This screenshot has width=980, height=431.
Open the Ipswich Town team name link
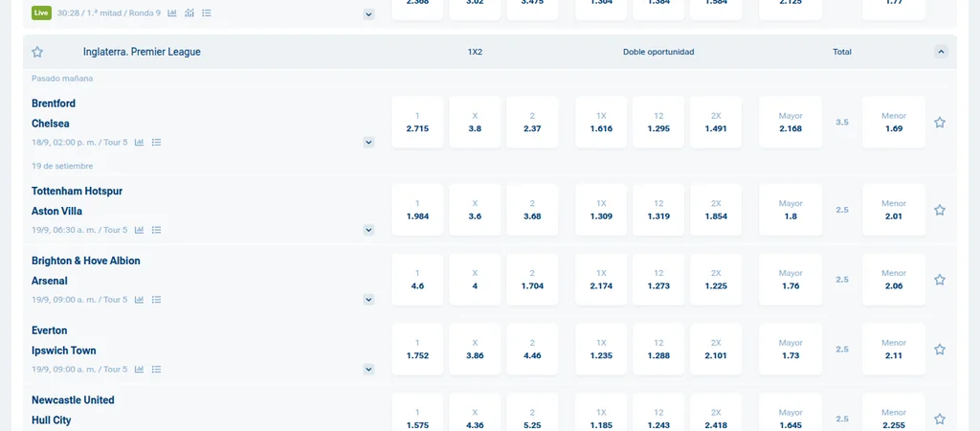[64, 351]
